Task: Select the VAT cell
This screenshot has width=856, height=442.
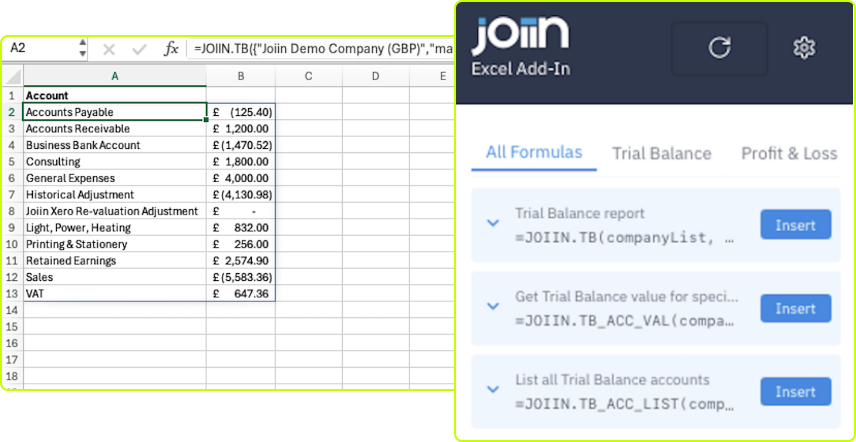Action: coord(115,294)
